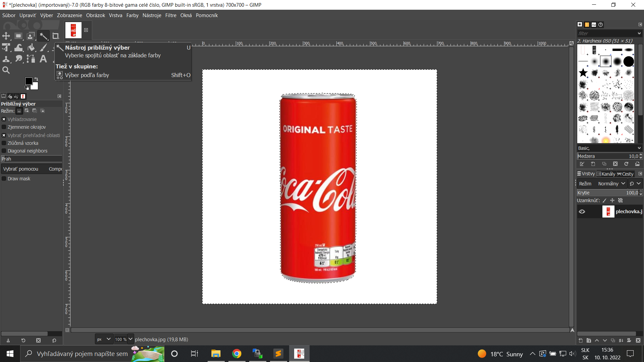
Task: Open Chrome from the taskbar
Action: pos(237,354)
